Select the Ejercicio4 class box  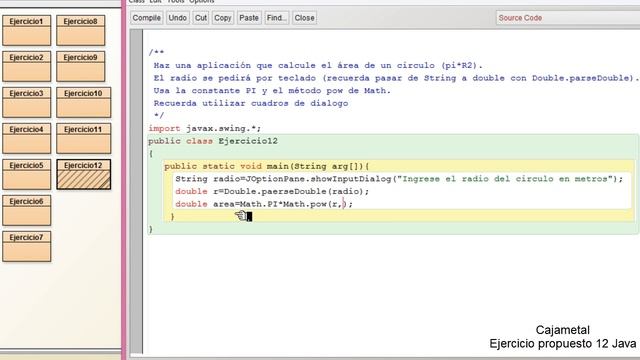[x=27, y=138]
